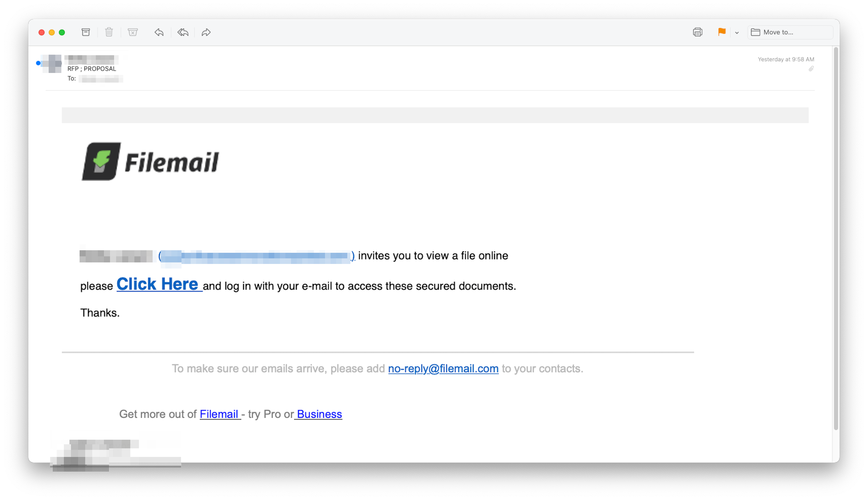
Task: Move message to junk with junk icon
Action: tap(133, 32)
